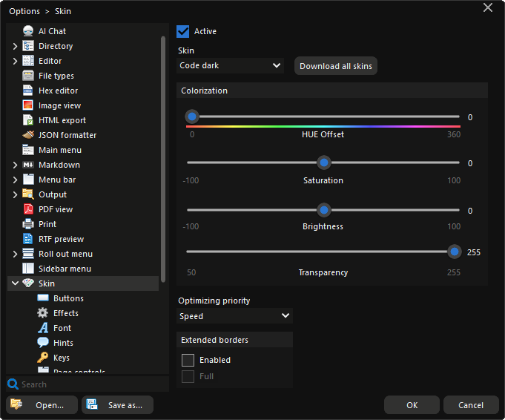
Task: Click the Print printer icon
Action: pyautogui.click(x=28, y=224)
